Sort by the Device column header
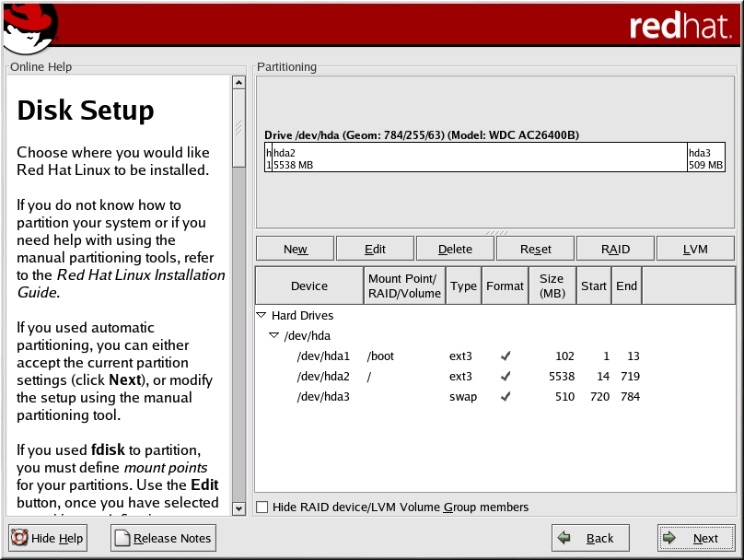Viewport: 744px width, 560px height. pos(308,286)
